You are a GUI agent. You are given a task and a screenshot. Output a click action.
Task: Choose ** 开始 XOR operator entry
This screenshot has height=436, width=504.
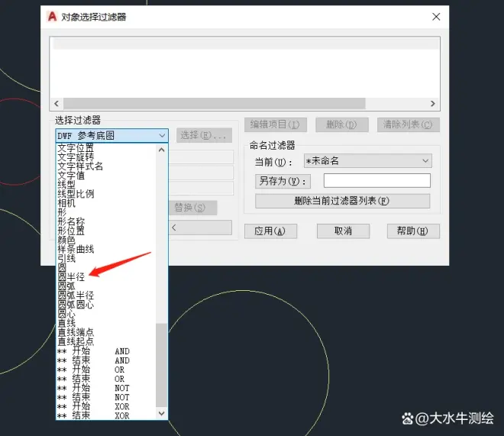pyautogui.click(x=93, y=406)
